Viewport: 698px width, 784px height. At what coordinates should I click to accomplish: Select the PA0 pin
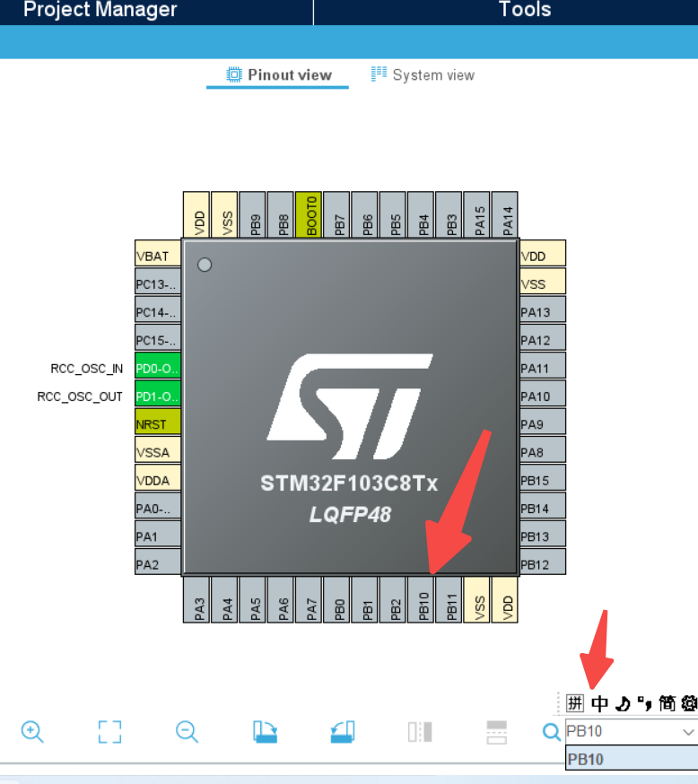158,505
